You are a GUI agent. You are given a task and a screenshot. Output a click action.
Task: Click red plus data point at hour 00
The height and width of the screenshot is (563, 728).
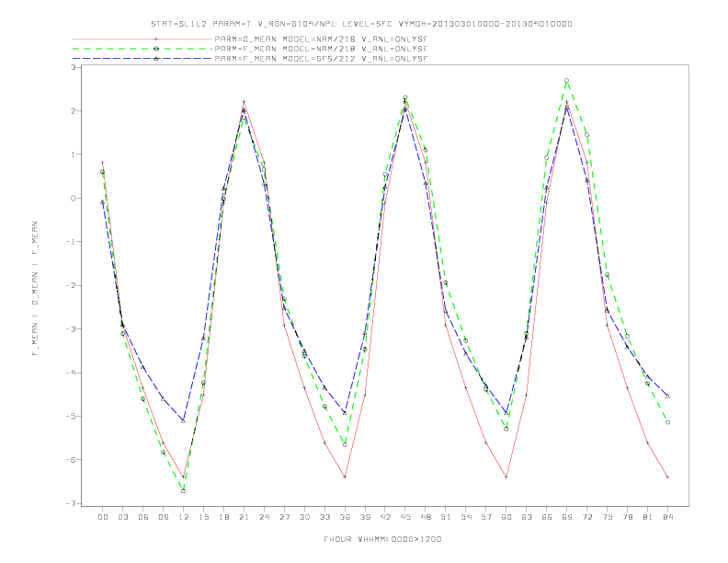coord(103,163)
